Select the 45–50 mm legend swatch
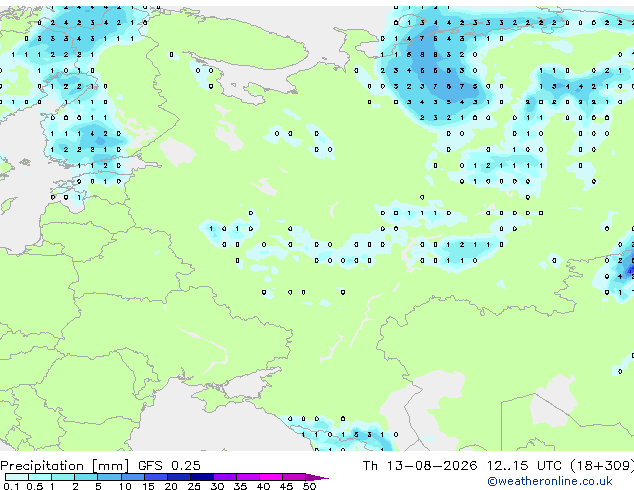The image size is (634, 490). 294,477
